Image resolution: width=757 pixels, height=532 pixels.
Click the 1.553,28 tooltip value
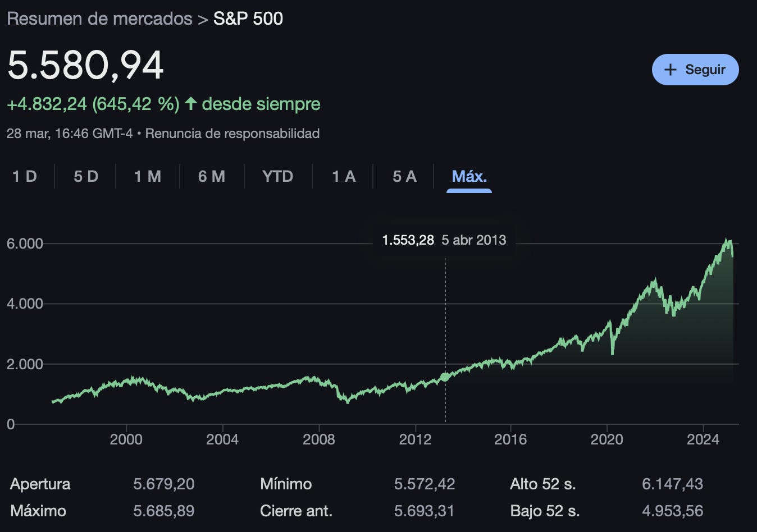click(x=408, y=240)
